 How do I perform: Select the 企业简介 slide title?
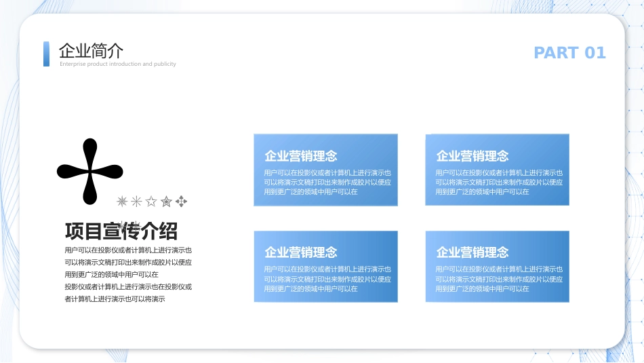click(x=92, y=51)
